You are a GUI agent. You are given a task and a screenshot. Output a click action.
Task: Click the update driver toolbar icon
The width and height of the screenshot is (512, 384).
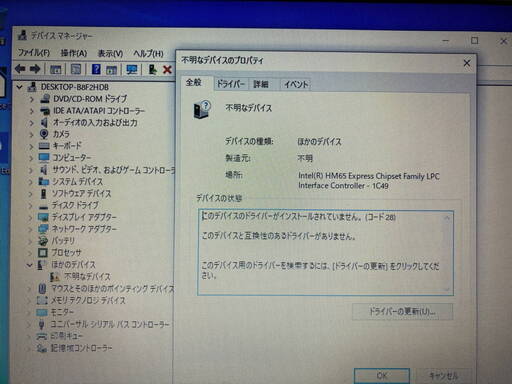(152, 69)
